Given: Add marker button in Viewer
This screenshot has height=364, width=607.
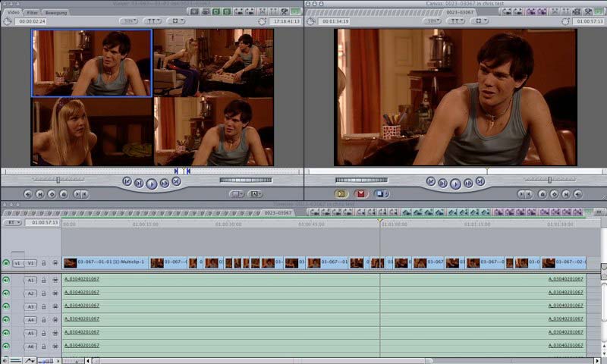Looking at the screenshot, I should click(64, 194).
